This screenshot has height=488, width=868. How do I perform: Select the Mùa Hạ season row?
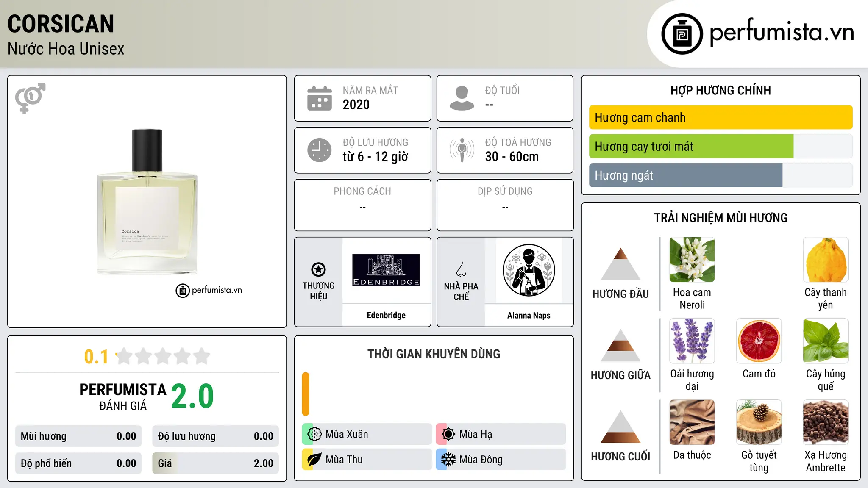point(501,434)
